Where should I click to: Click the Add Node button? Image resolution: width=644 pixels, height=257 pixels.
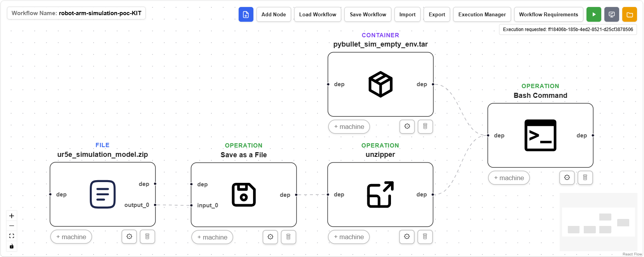click(x=274, y=14)
